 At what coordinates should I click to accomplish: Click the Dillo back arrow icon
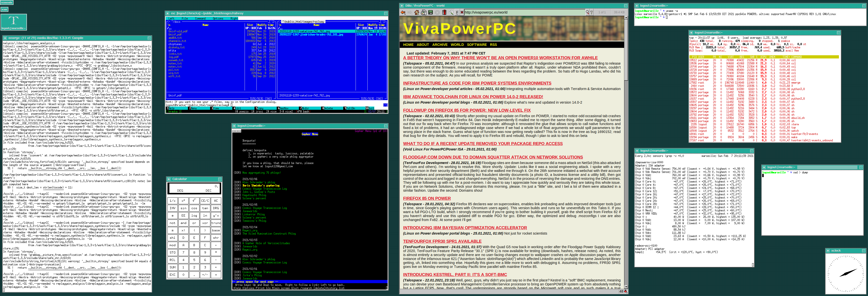[403, 13]
